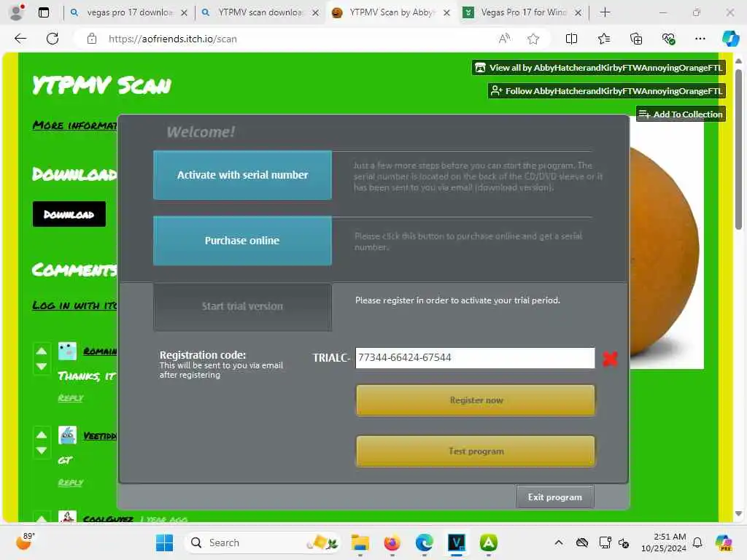Click the browser back arrow

pyautogui.click(x=20, y=39)
